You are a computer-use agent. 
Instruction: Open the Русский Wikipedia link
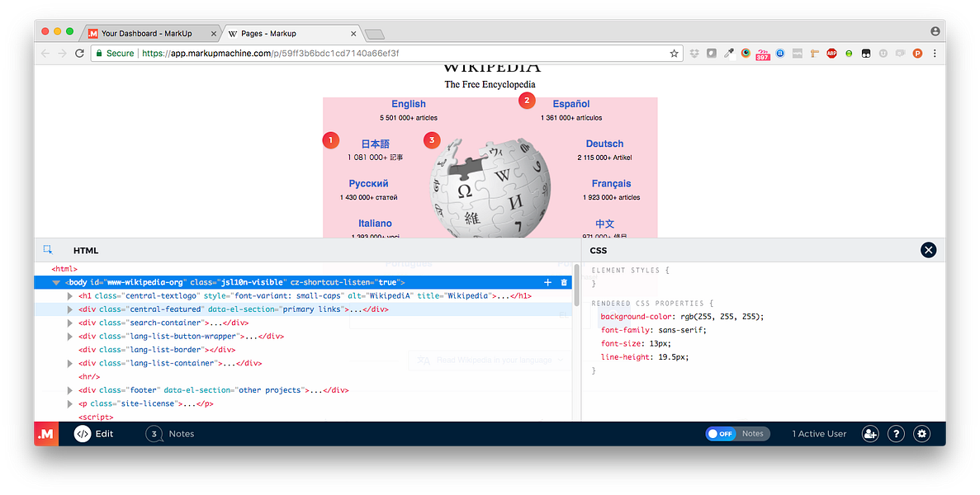pyautogui.click(x=369, y=183)
